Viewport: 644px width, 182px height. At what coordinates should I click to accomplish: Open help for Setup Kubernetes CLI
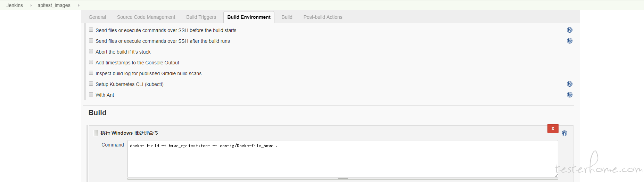570,84
